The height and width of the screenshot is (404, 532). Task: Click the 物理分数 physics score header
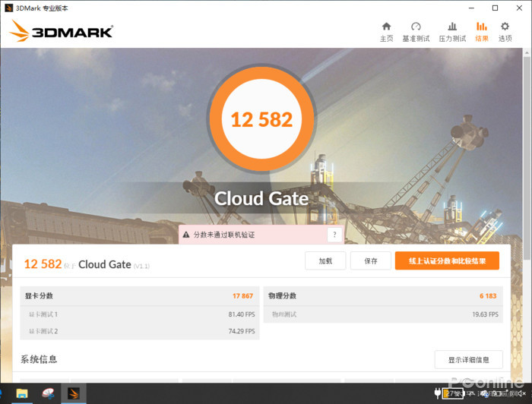click(282, 296)
